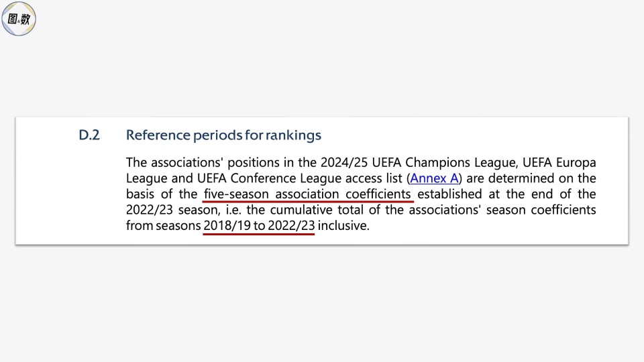Click the word 'established' in the paragraph
644x362 pixels.
[x=451, y=194]
